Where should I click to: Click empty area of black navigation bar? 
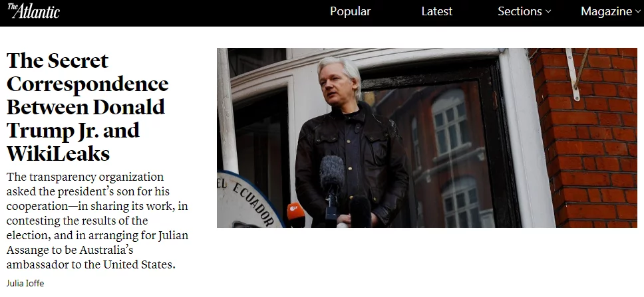193,13
